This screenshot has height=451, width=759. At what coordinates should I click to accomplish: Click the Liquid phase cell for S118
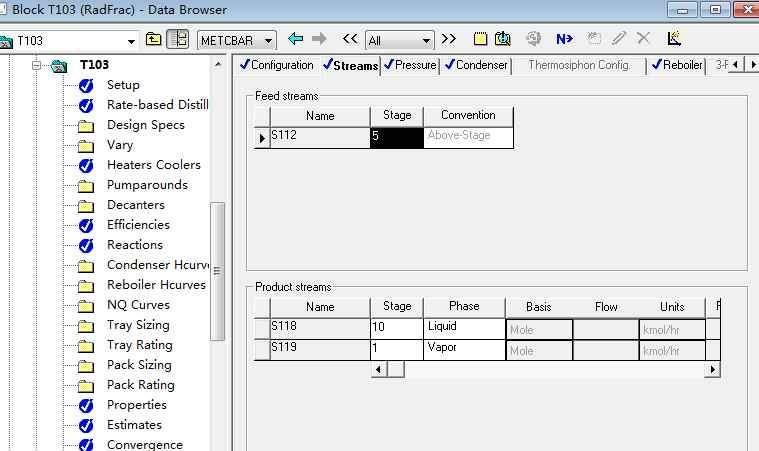(464, 329)
